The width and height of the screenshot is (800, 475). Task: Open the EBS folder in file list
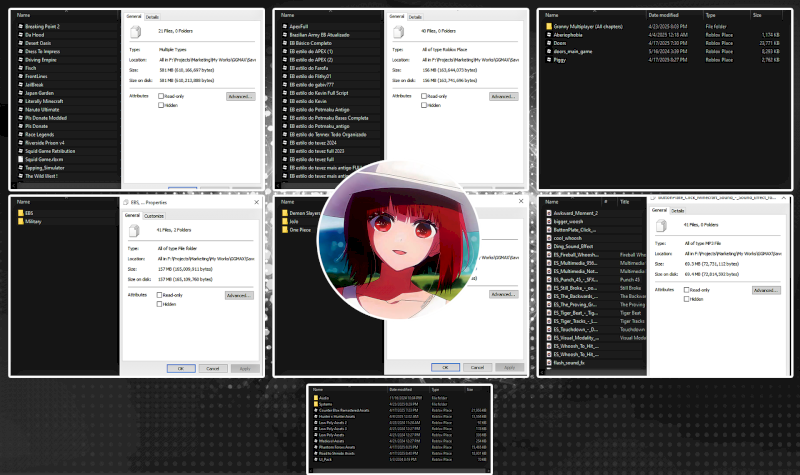click(x=30, y=213)
